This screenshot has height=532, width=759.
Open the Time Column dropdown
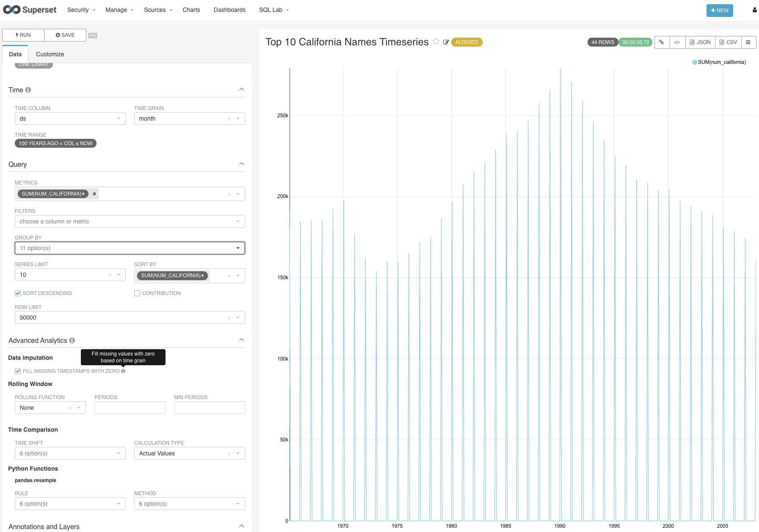[x=70, y=119]
